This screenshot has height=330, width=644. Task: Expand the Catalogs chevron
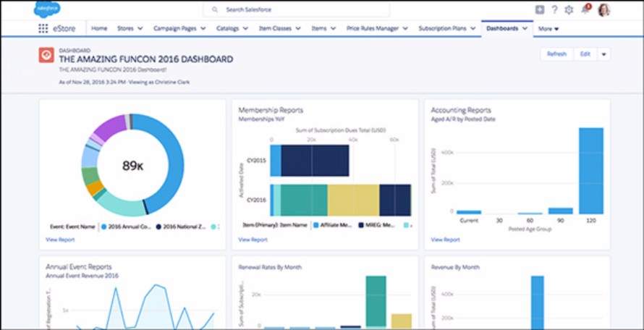tap(245, 29)
